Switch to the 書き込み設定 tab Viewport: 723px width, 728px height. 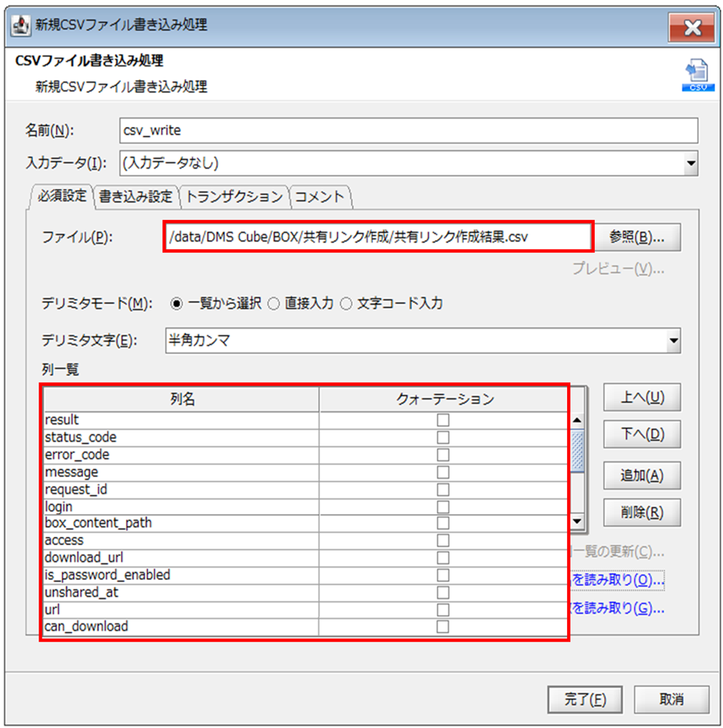(135, 197)
